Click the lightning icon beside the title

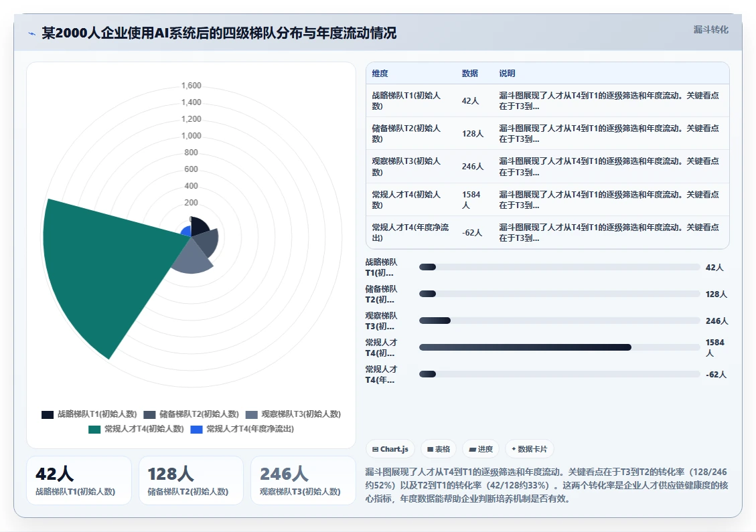pyautogui.click(x=32, y=33)
